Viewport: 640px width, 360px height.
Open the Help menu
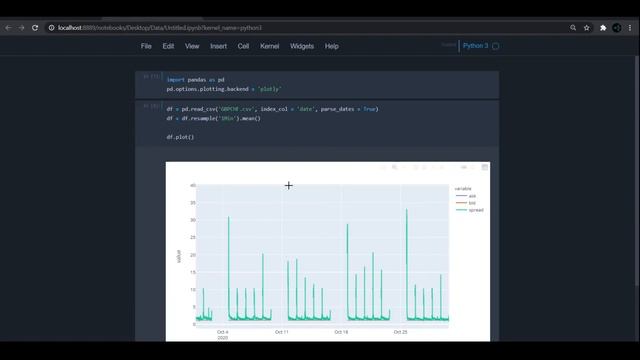(331, 46)
